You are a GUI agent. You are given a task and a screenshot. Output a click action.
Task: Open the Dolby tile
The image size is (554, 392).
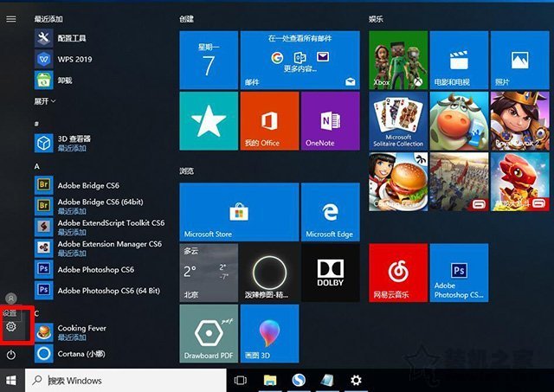(329, 273)
